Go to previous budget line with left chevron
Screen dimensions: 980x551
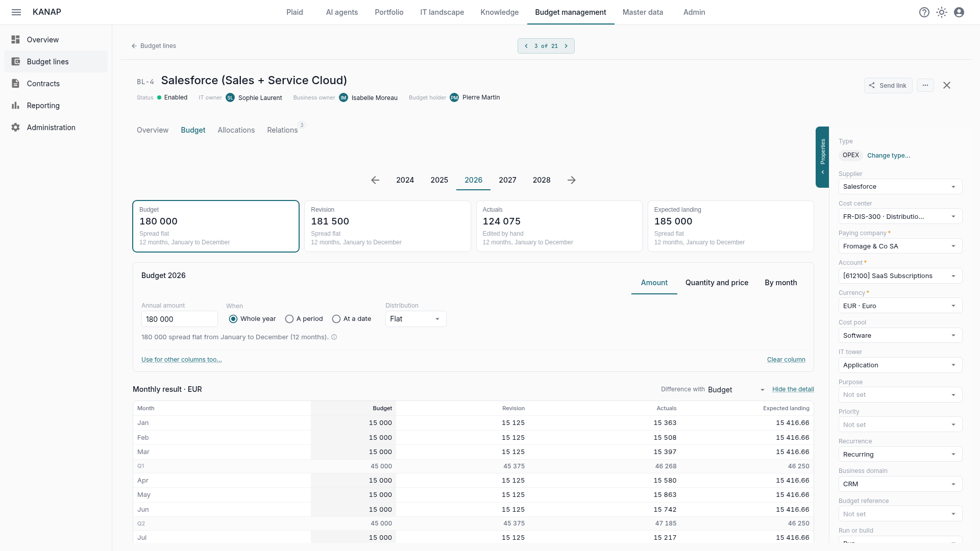tap(526, 46)
